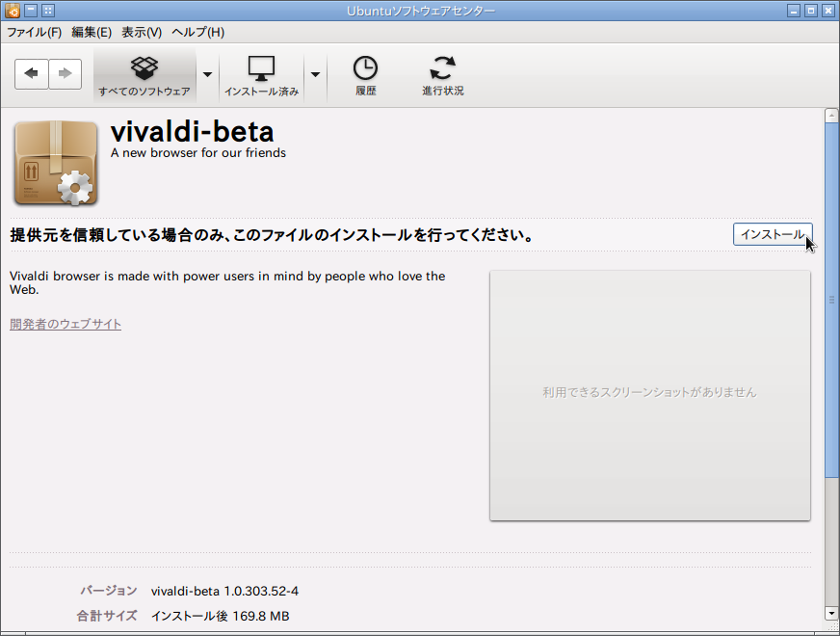Minimize the window from the title bar
The height and width of the screenshot is (636, 840).
794,11
